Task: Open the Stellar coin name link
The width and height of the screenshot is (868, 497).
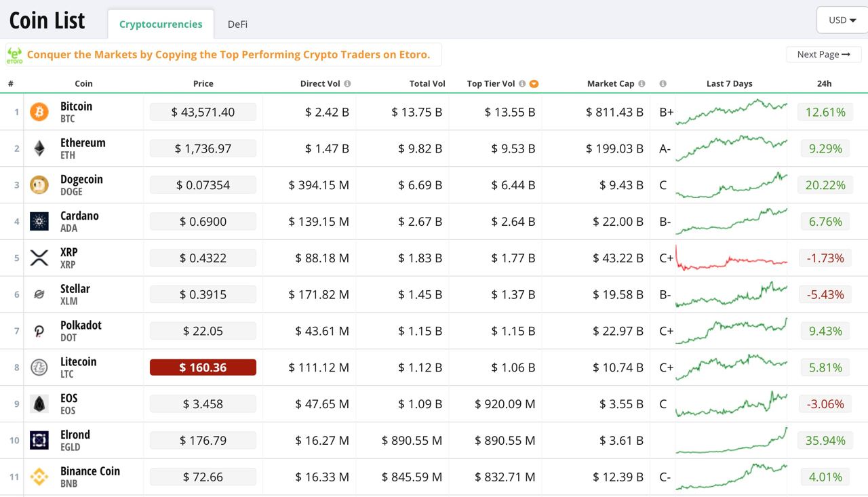Action: click(75, 289)
